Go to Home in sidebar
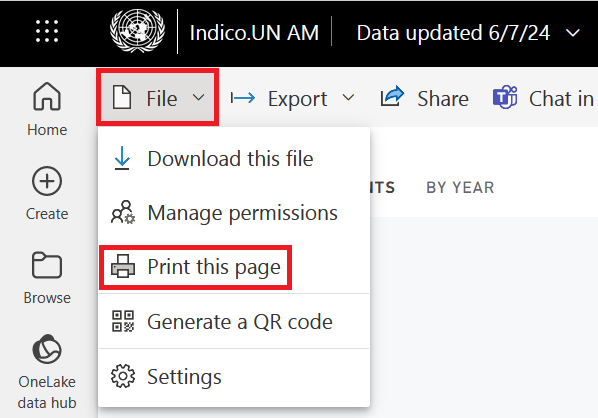Image resolution: width=598 pixels, height=418 pixels. click(x=47, y=109)
